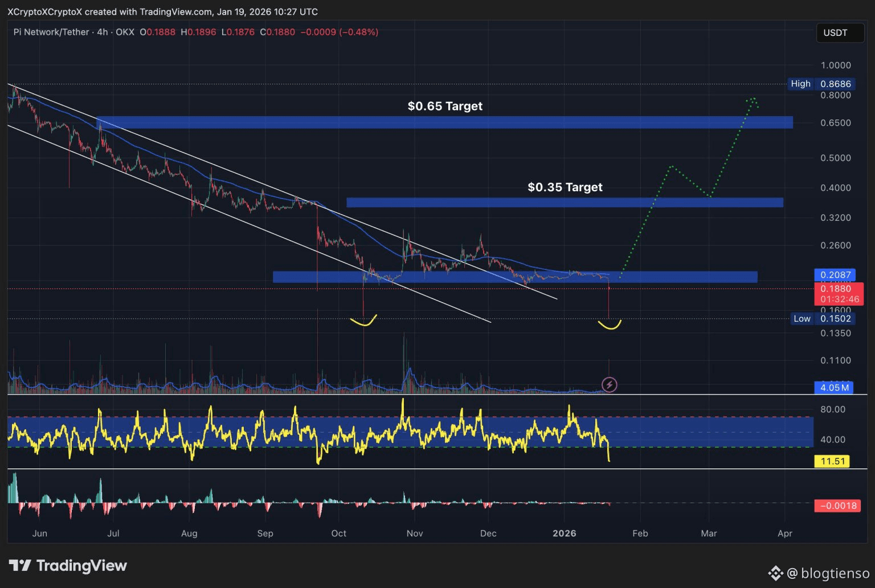Click the yellow 11.51 RSI value tag
The height and width of the screenshot is (588, 875).
832,461
